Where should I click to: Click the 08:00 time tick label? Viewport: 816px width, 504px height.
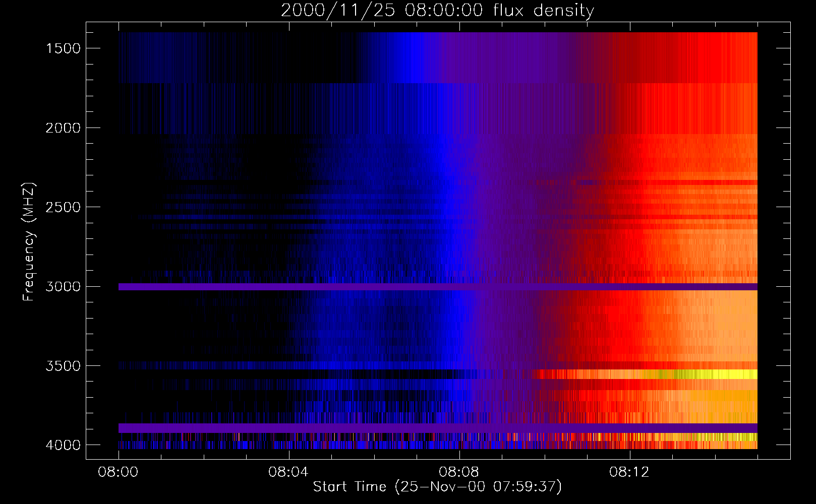click(x=119, y=472)
